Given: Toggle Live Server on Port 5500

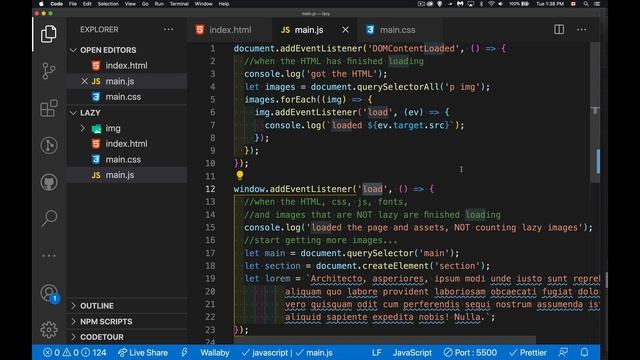Looking at the screenshot, I should point(470,353).
